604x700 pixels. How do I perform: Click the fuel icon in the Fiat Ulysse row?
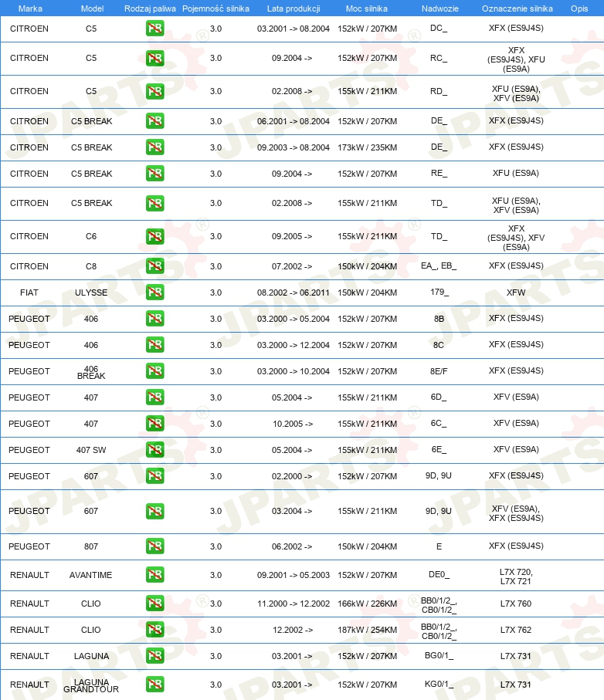155,293
